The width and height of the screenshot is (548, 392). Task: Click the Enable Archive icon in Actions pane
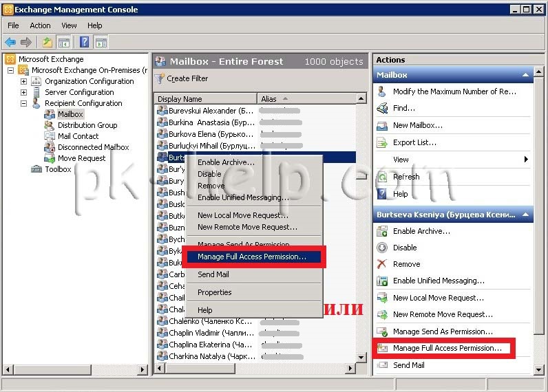coord(382,231)
